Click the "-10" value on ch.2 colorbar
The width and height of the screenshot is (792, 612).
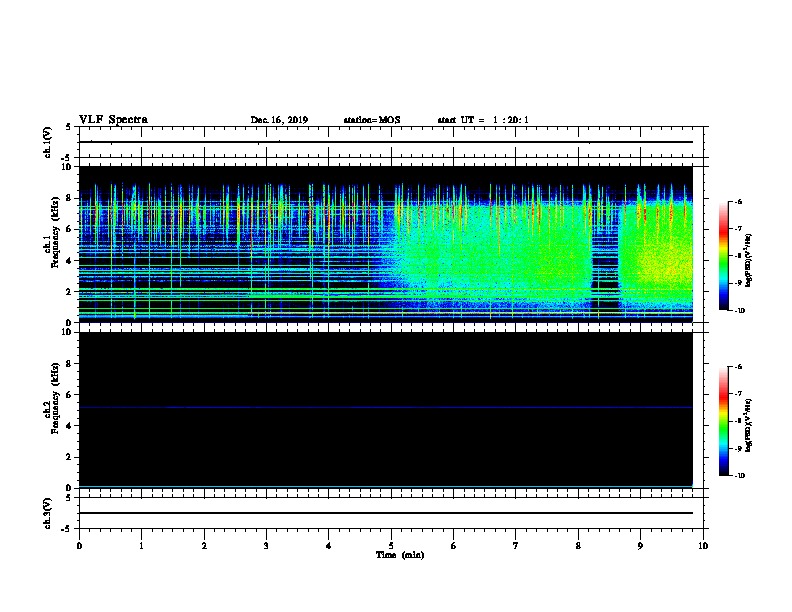pyautogui.click(x=739, y=476)
